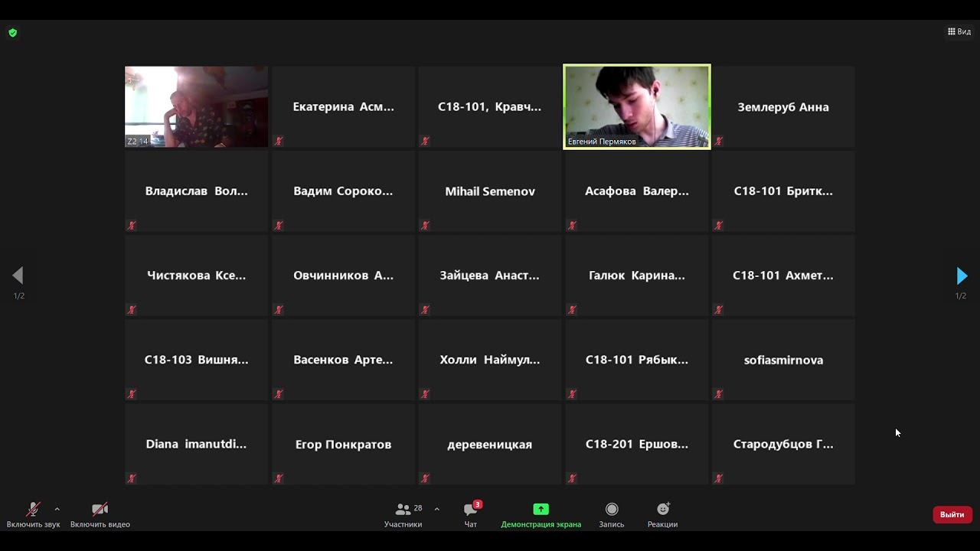Click muted mic icon on Стародубцов Г... tile
Screen dimensions: 980x551
(x=718, y=478)
